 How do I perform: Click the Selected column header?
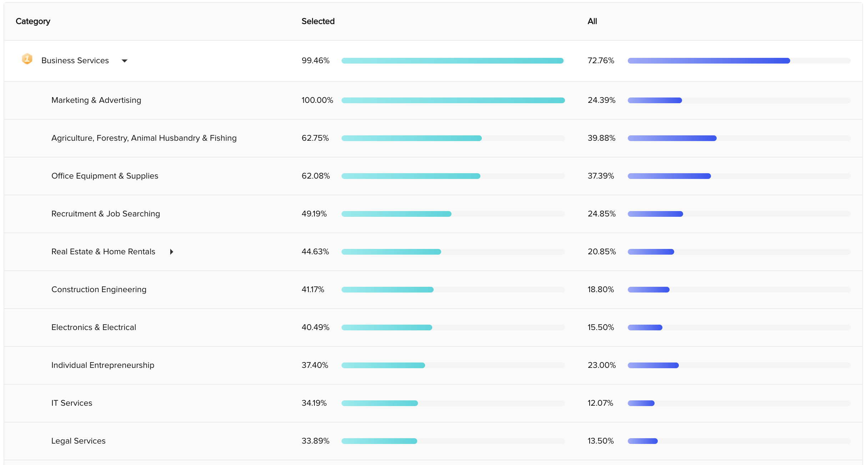pyautogui.click(x=318, y=21)
